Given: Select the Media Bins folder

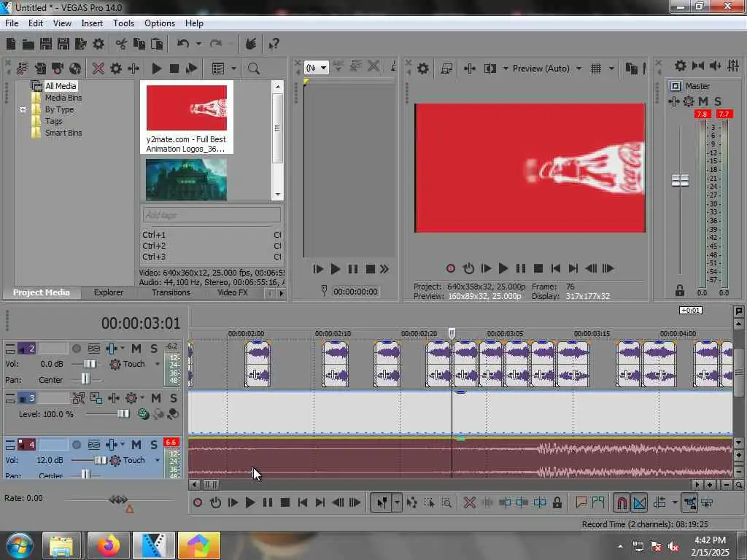Looking at the screenshot, I should click(x=63, y=98).
